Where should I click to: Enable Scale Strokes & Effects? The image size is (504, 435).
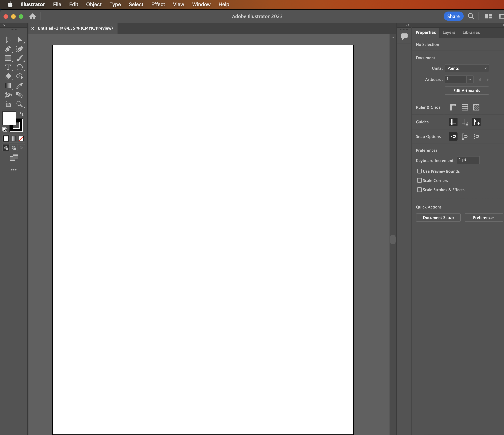coord(419,190)
